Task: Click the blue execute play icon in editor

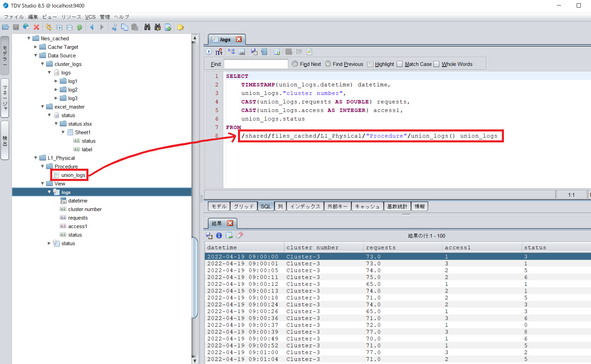Action: [209, 52]
